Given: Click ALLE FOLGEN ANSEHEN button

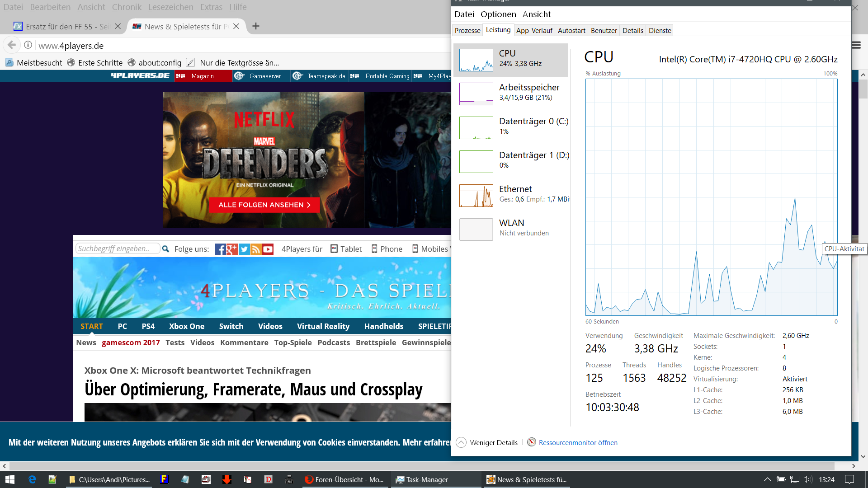Looking at the screenshot, I should tap(264, 205).
